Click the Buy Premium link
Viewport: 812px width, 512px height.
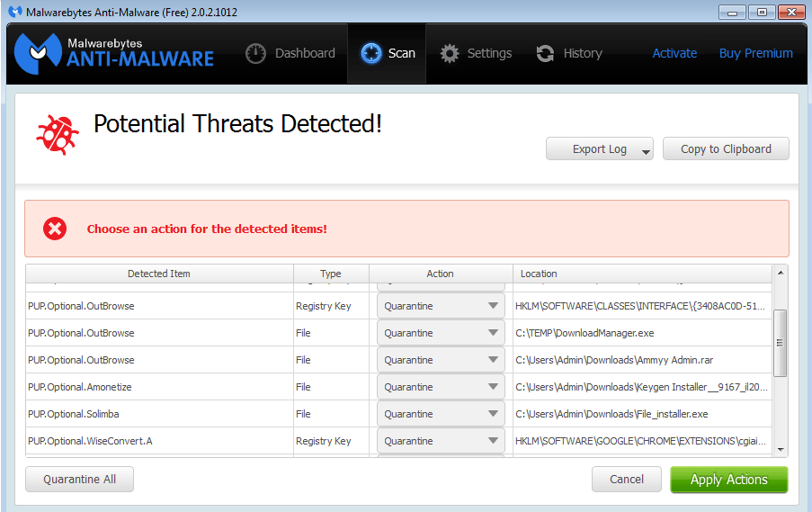point(755,53)
